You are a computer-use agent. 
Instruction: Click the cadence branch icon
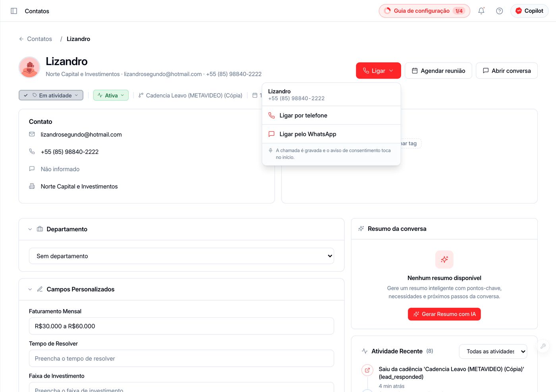(x=141, y=95)
